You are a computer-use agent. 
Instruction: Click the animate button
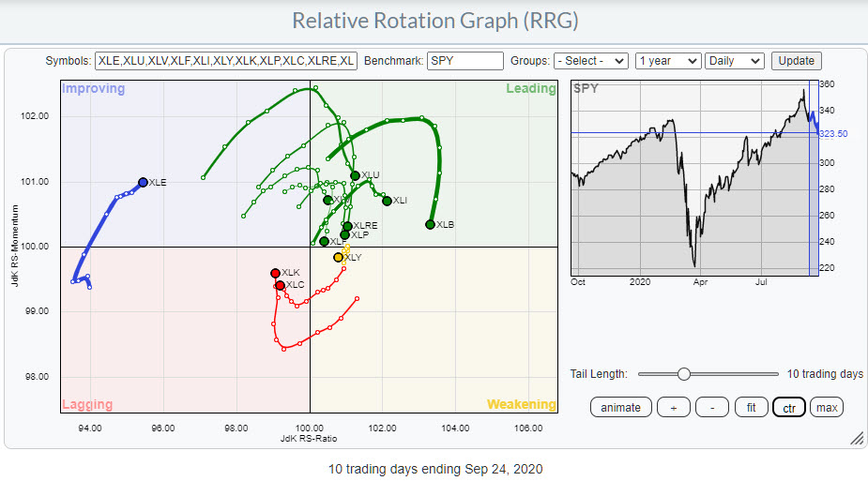[620, 407]
